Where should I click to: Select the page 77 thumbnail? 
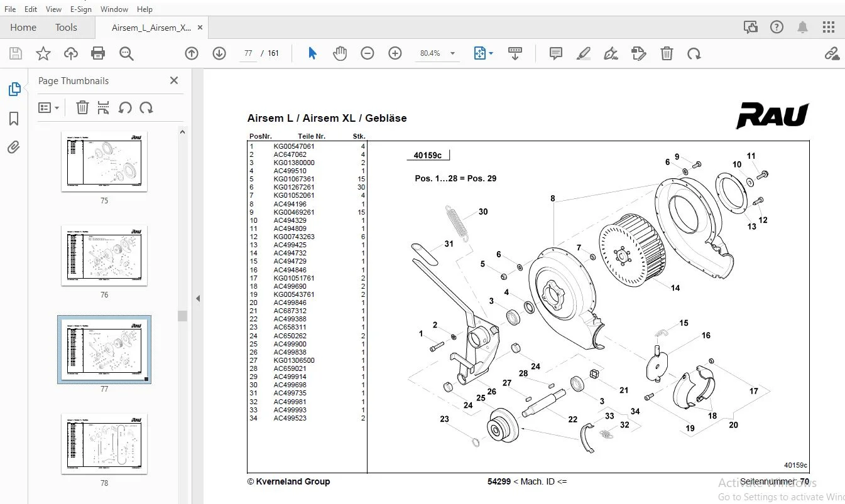(104, 350)
